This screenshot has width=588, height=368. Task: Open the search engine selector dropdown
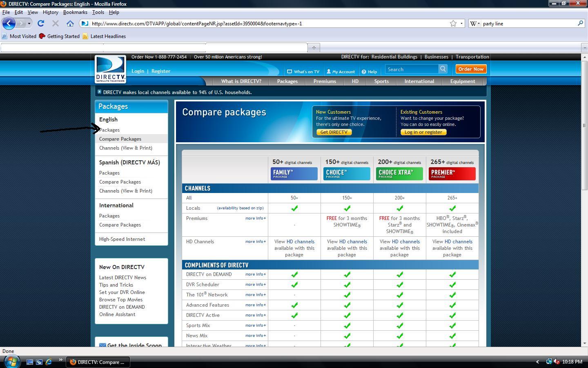475,23
